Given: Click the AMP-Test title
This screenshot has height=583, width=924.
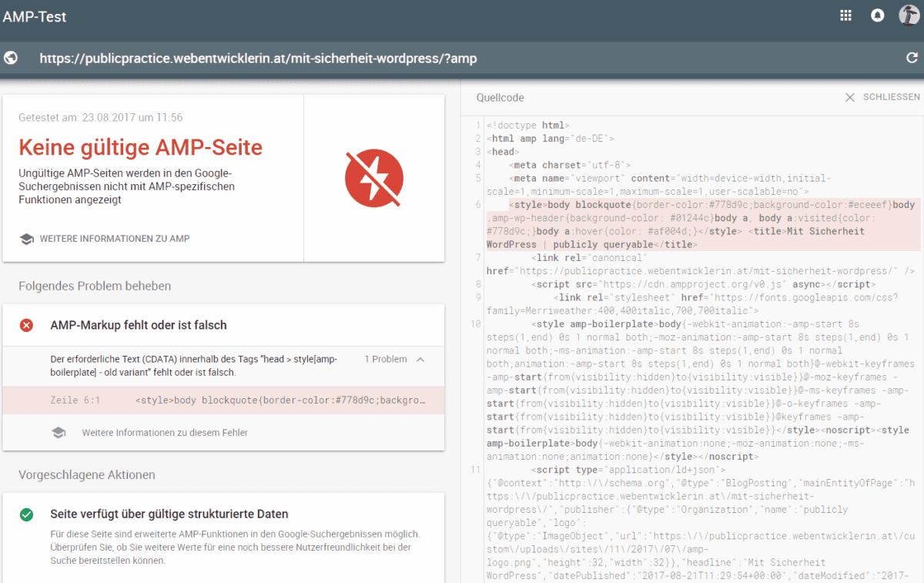Looking at the screenshot, I should coord(34,16).
